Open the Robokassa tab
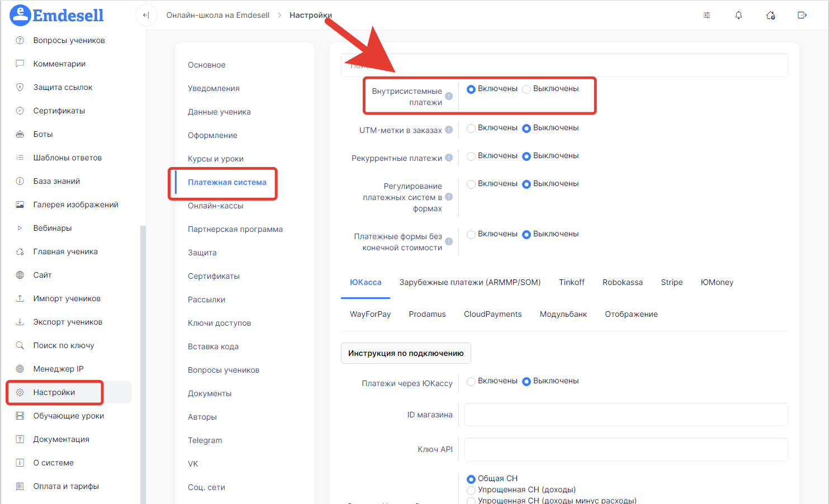Viewport: 830px width, 504px height. [x=623, y=282]
